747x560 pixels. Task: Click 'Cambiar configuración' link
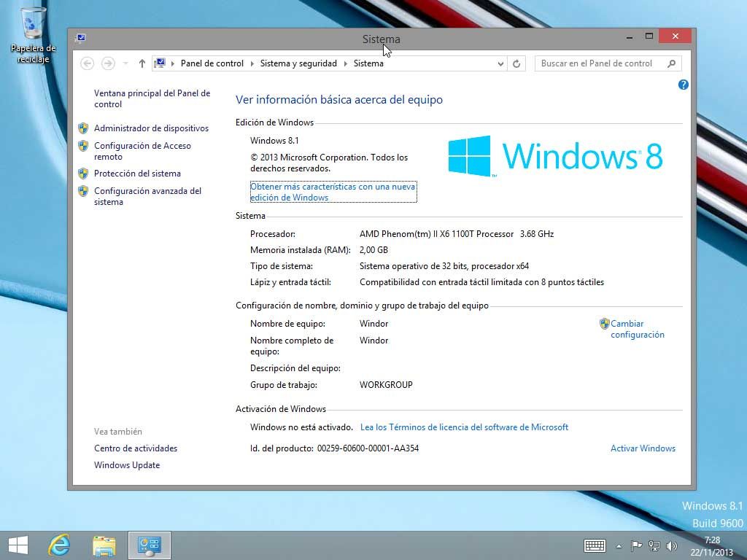[x=637, y=329]
